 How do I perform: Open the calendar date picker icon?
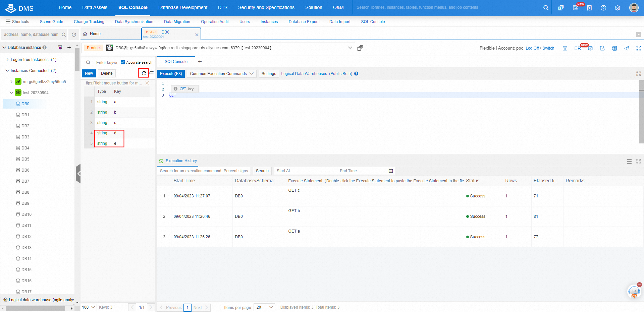point(391,171)
